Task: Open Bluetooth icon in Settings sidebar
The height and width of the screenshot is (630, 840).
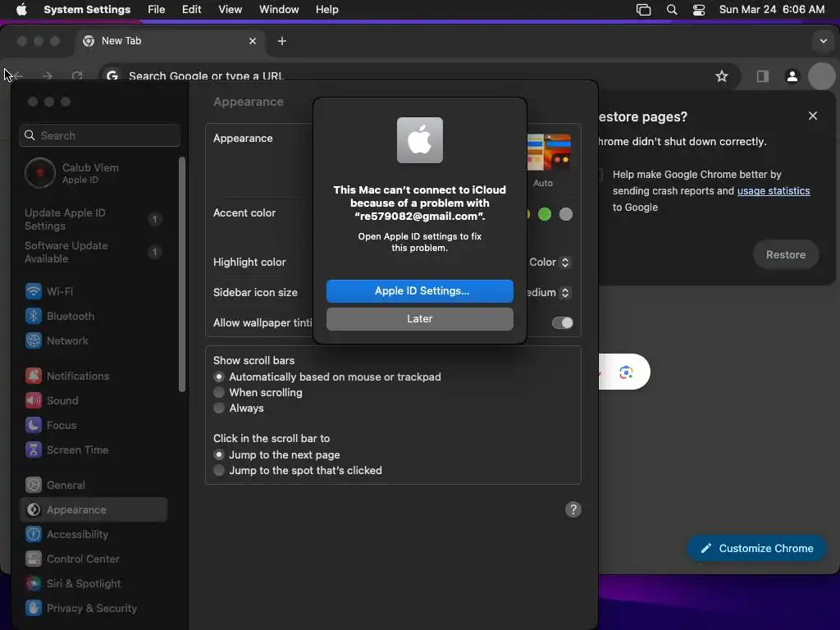Action: click(33, 316)
